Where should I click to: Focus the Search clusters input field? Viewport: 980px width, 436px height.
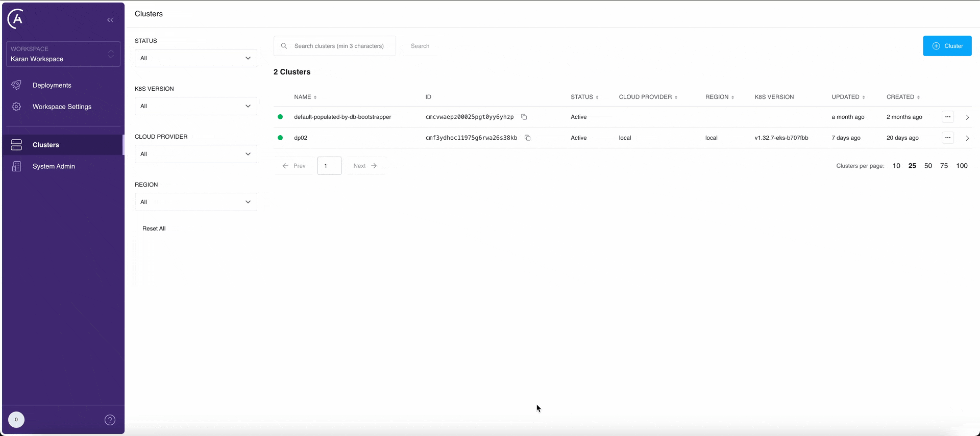pos(339,46)
